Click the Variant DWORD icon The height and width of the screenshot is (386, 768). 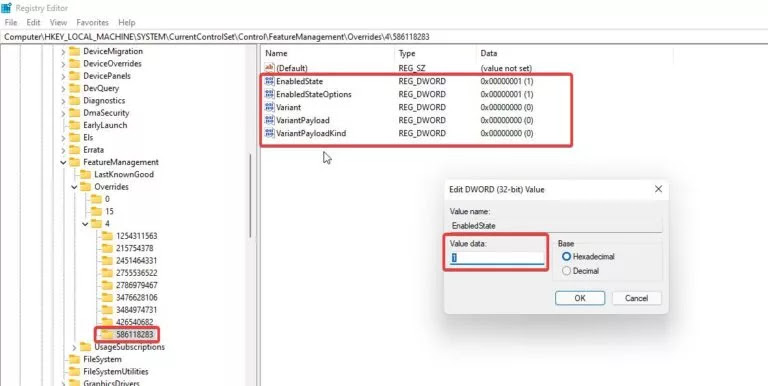pyautogui.click(x=269, y=107)
